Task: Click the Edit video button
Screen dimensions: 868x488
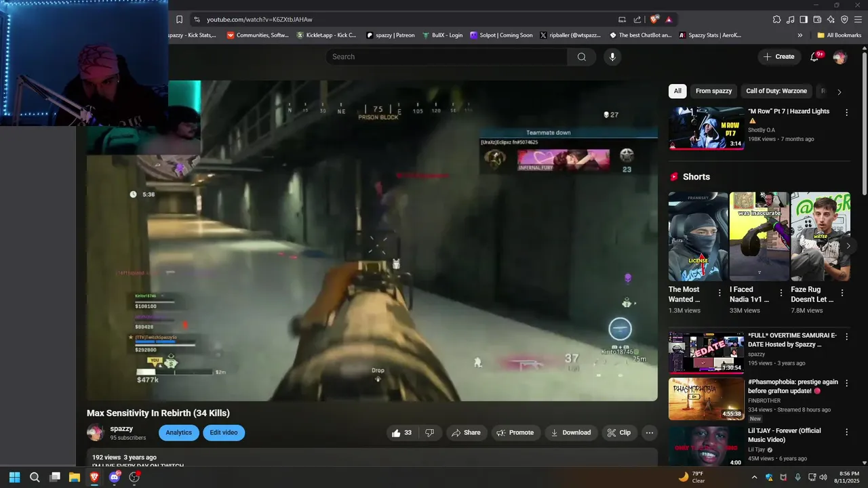Action: coord(224,432)
